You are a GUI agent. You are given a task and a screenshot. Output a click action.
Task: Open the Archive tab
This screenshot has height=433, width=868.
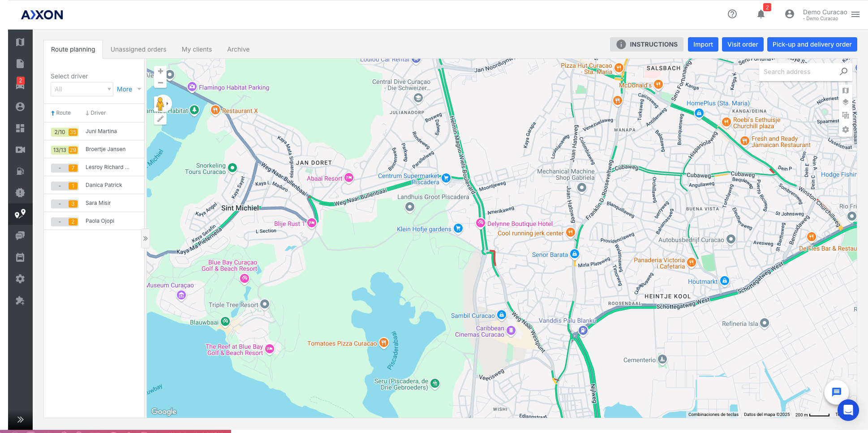[238, 49]
